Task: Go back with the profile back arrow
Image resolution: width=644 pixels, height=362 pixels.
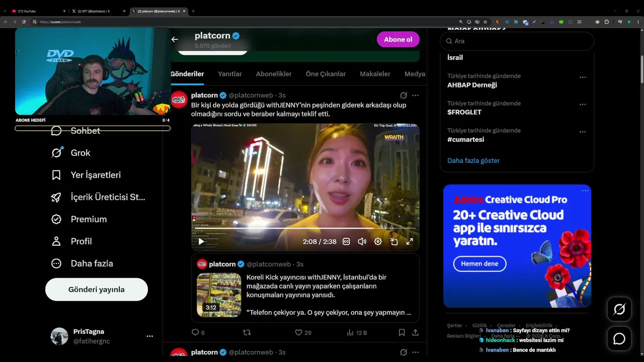Action: click(x=175, y=39)
